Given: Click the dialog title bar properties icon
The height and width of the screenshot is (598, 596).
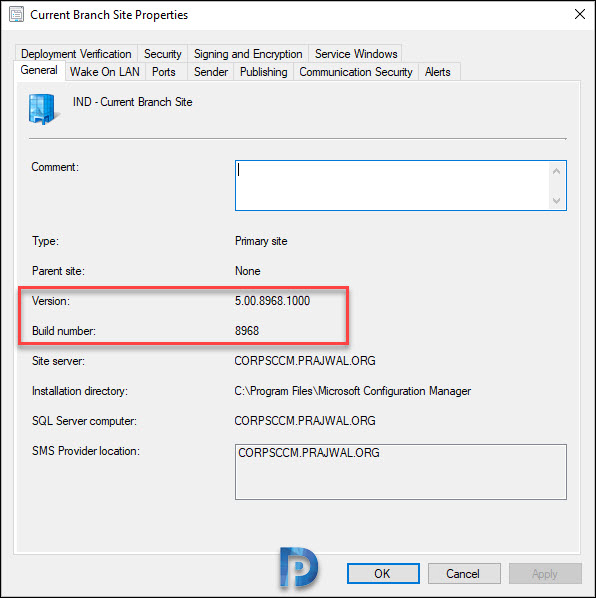Looking at the screenshot, I should click(16, 15).
